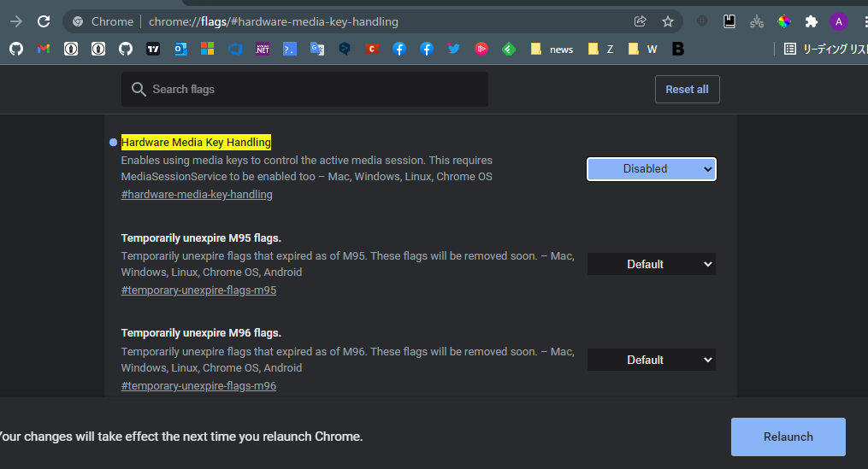
Task: Open the color wheel extension
Action: tap(784, 21)
